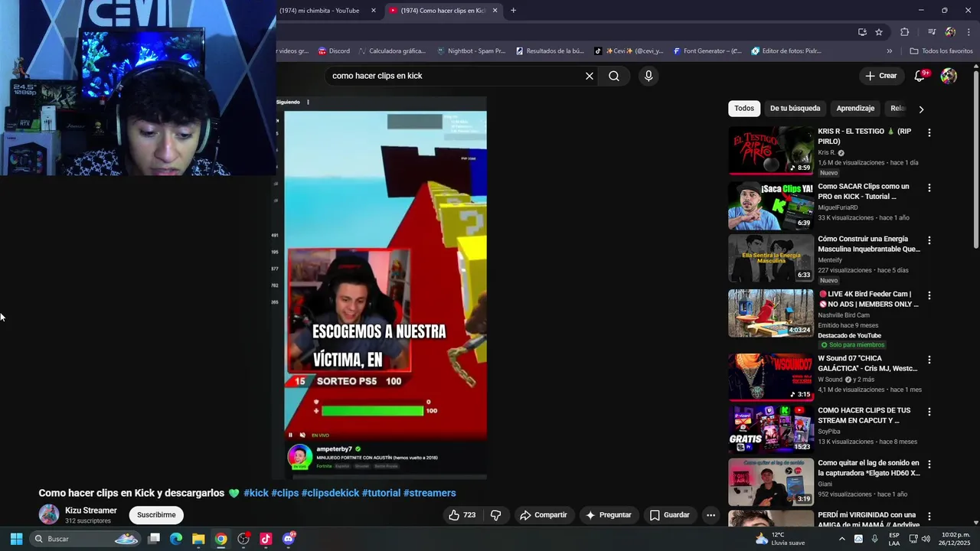Open Todos los favoritos folder

[x=941, y=51]
